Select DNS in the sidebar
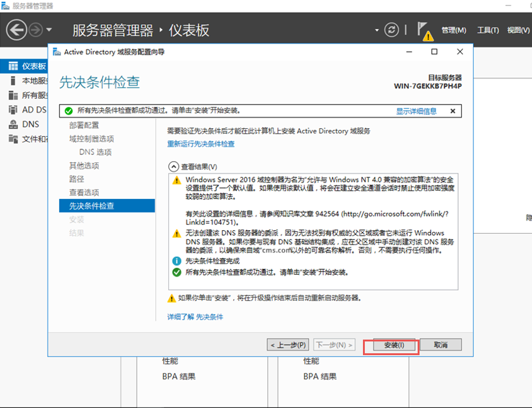Viewport: 532px width, 408px height. 24,124
